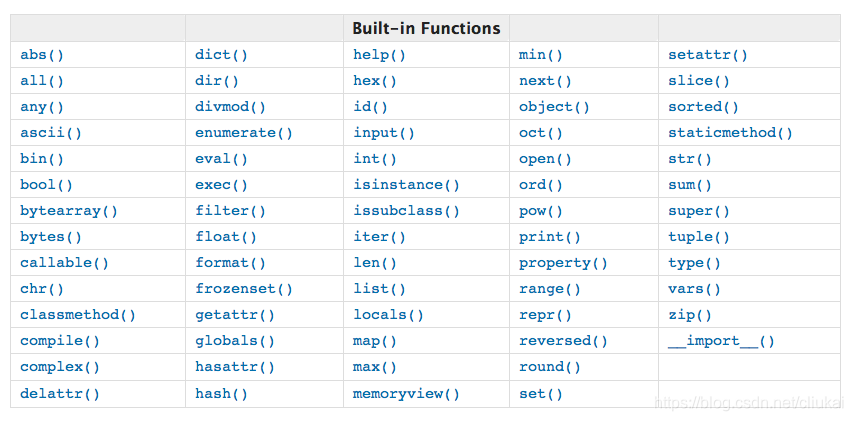Open the dir() link
The height and width of the screenshot is (421, 853).
[217, 81]
